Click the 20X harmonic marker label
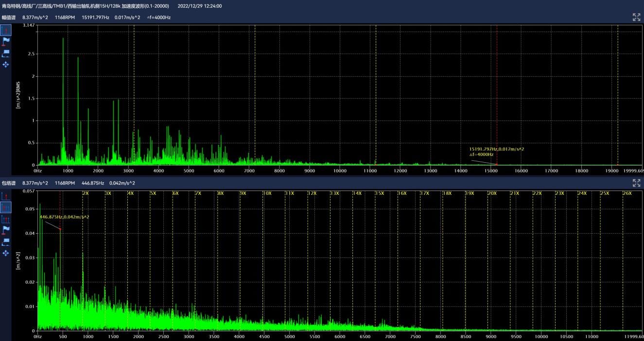Screen dimensions: 644x341 492,193
